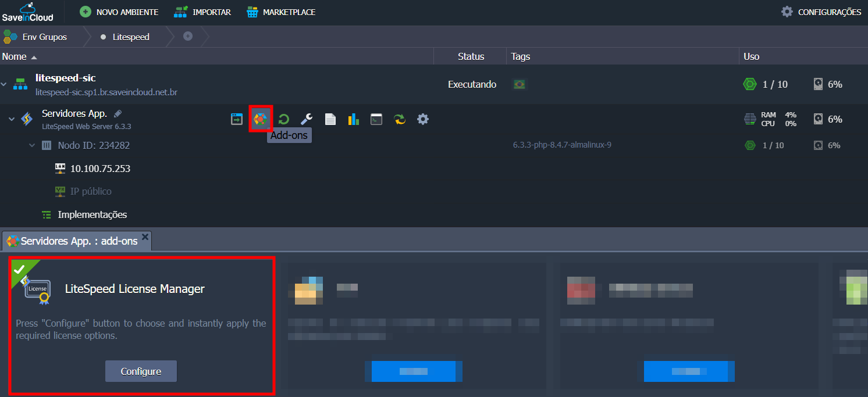Click the Tags column header

pos(521,56)
